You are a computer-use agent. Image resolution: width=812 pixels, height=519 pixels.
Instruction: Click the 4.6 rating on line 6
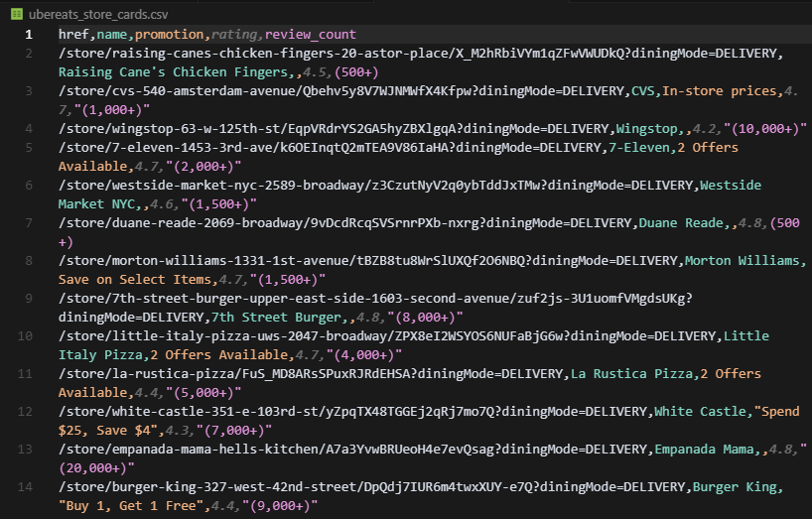(x=162, y=203)
